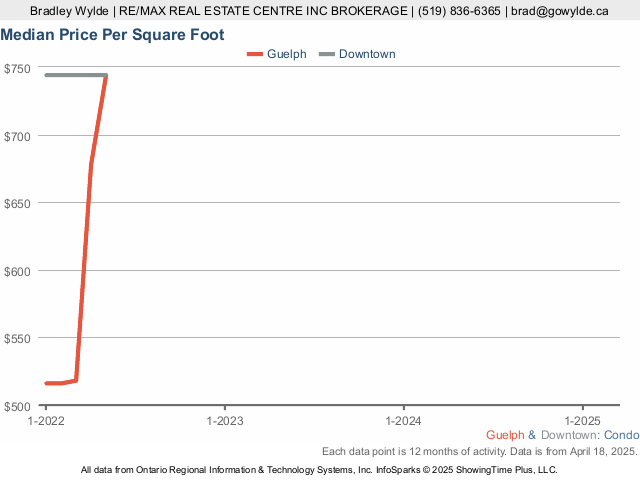Click the gray Downtown line on chart
The image size is (640, 480).
click(x=76, y=75)
